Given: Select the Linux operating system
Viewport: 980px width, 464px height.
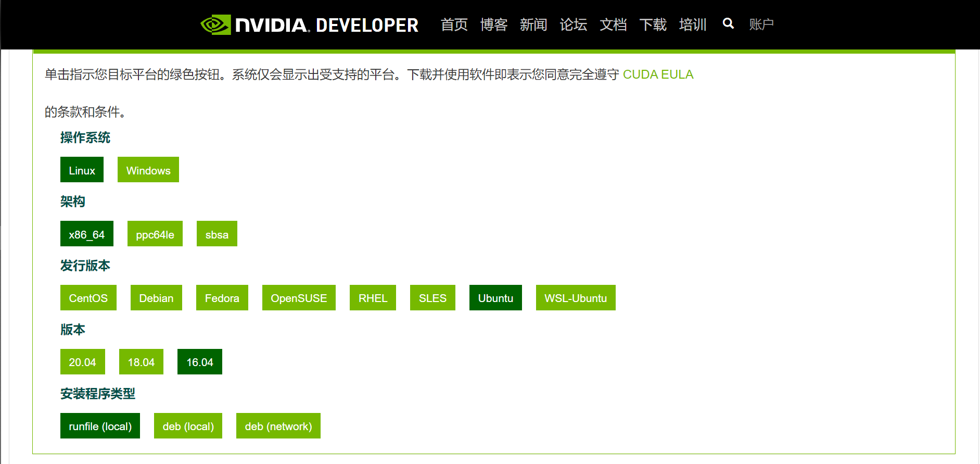Looking at the screenshot, I should 82,170.
